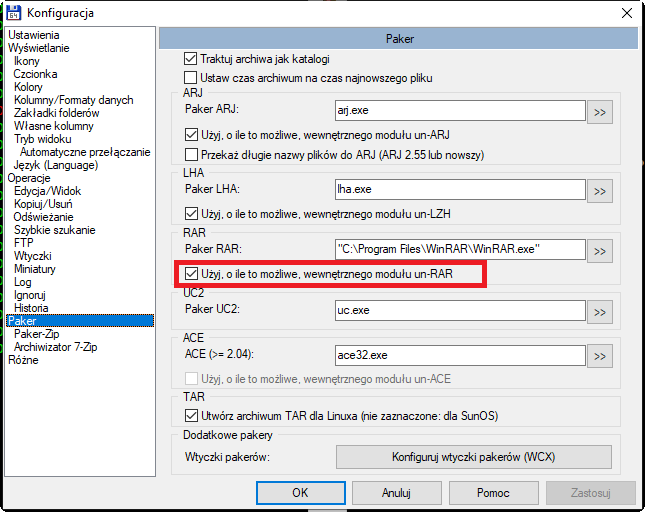The image size is (645, 512).
Task: Select Paker-Zip in the settings tree
Action: (37, 334)
